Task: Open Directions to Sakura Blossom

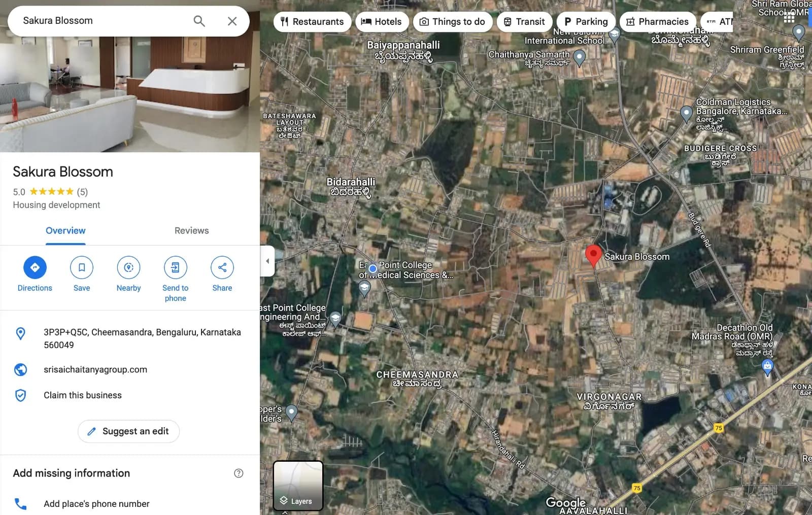Action: tap(35, 274)
